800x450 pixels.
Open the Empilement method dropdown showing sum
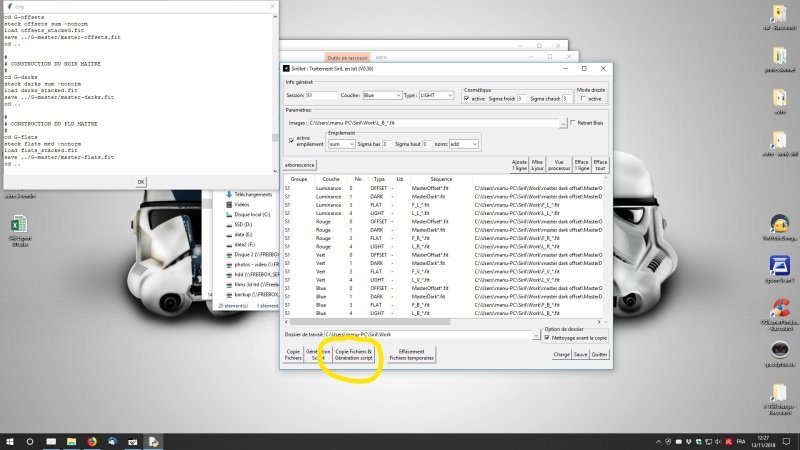[x=341, y=144]
